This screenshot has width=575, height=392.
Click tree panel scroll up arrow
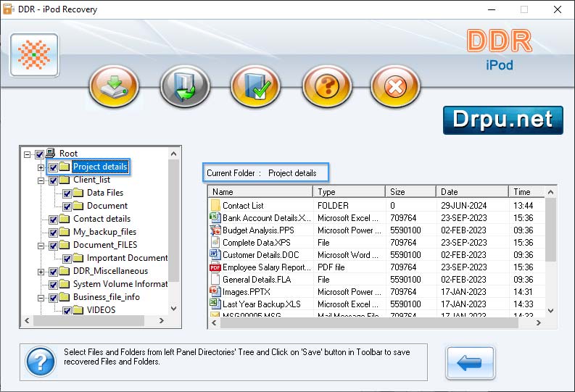[174, 154]
